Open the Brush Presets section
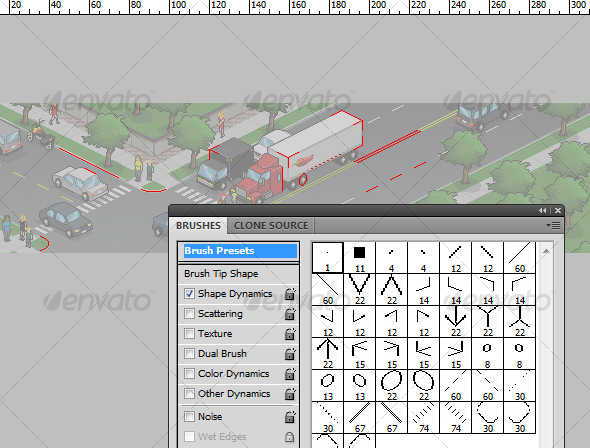590x448 pixels. 239,251
